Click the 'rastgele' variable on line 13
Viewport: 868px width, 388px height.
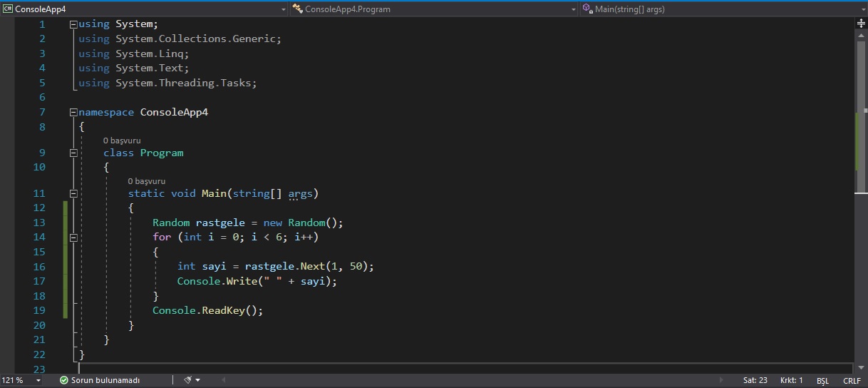pyautogui.click(x=220, y=223)
